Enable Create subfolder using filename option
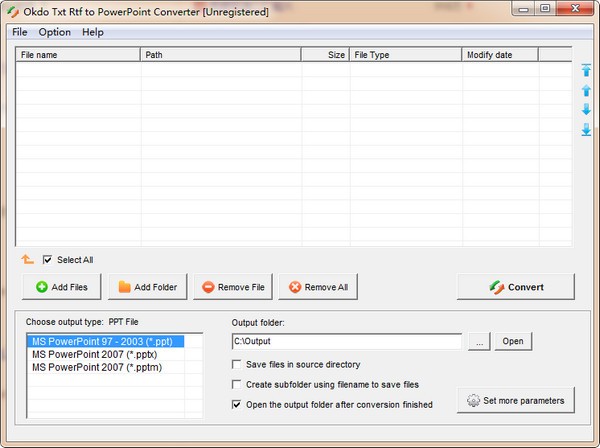 pyautogui.click(x=236, y=384)
